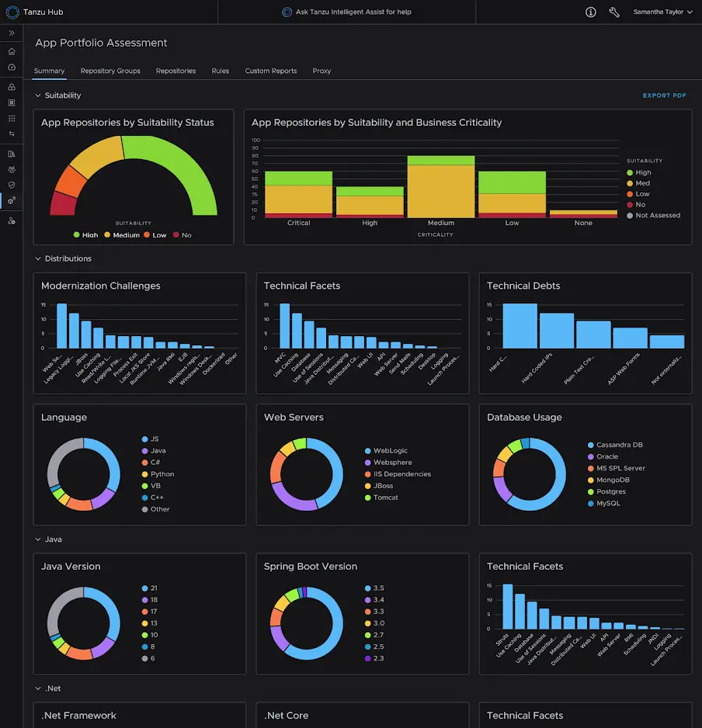The width and height of the screenshot is (702, 728).
Task: Select the two-arrows swap icon in sidebar
Action: (x=12, y=133)
